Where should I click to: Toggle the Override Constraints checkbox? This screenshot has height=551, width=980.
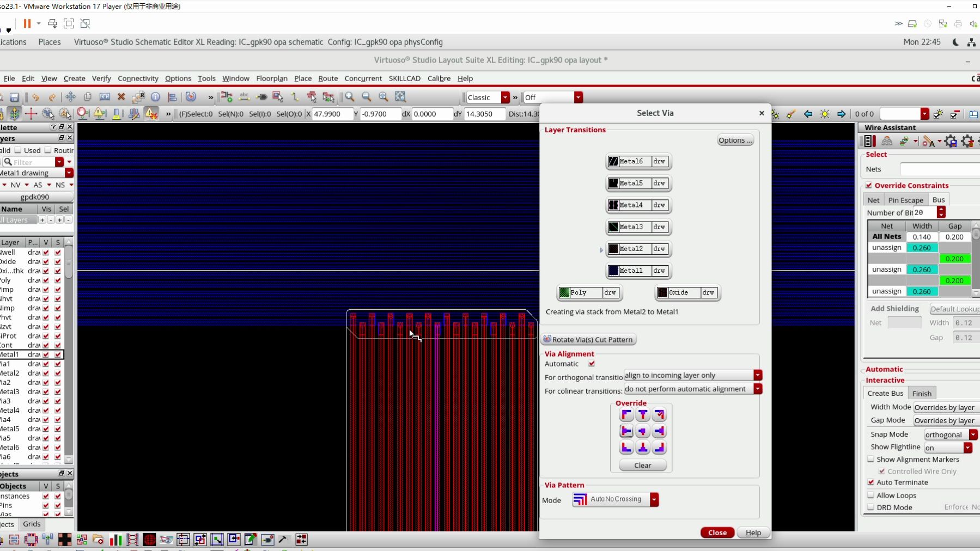click(x=869, y=185)
